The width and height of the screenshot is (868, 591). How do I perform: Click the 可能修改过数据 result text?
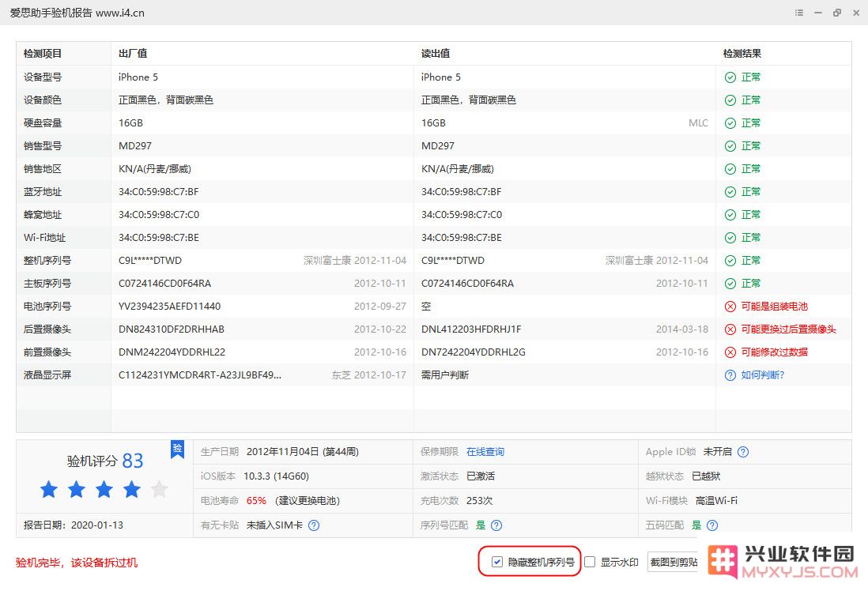click(775, 352)
